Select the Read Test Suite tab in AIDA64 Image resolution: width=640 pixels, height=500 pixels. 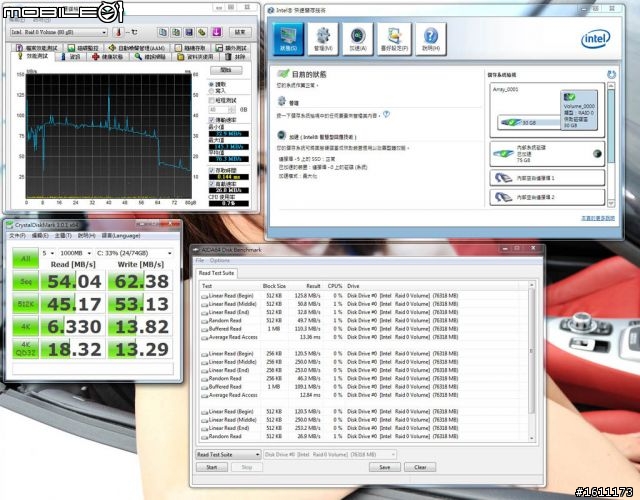[216, 273]
